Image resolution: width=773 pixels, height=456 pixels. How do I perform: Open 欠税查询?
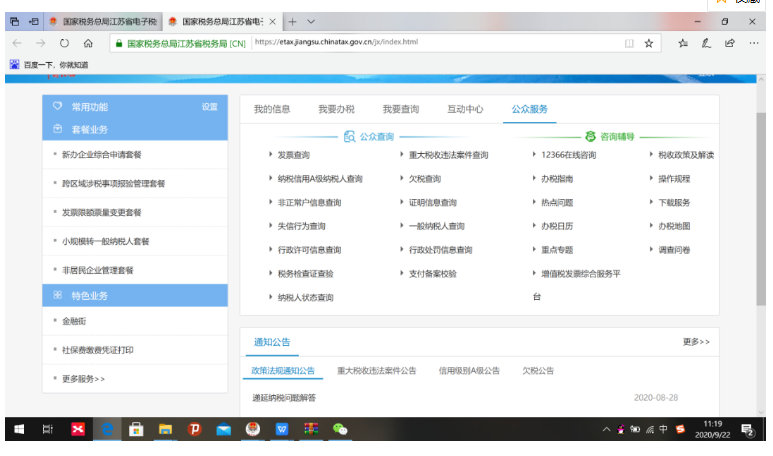click(425, 179)
